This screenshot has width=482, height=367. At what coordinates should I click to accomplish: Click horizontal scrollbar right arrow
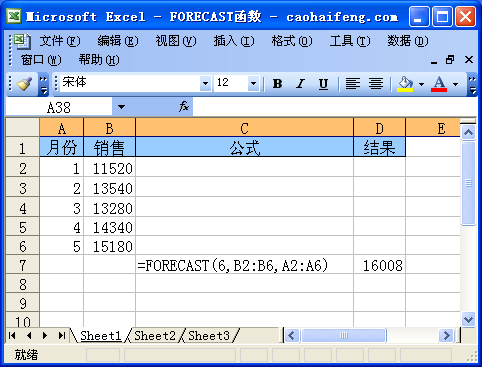point(446,336)
